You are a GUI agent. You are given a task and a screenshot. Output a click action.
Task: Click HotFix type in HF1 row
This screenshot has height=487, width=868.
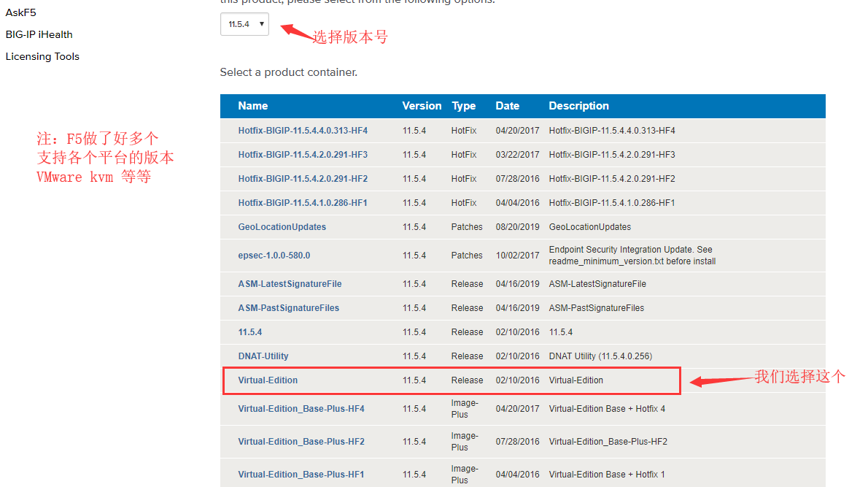(464, 203)
